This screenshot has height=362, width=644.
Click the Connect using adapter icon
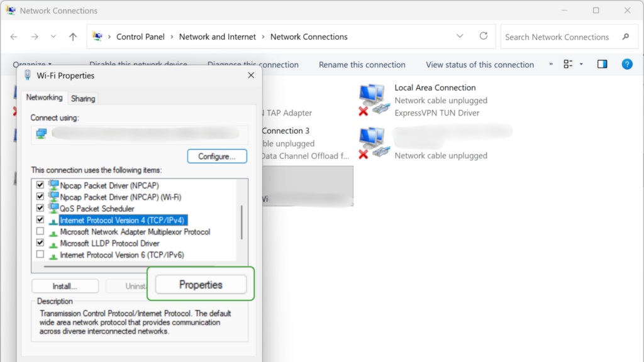(42, 133)
